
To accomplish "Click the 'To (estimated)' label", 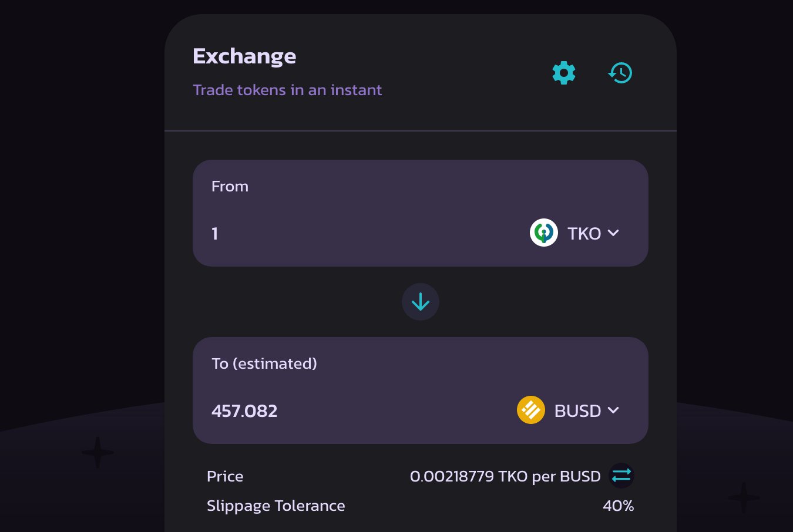I will [x=264, y=363].
